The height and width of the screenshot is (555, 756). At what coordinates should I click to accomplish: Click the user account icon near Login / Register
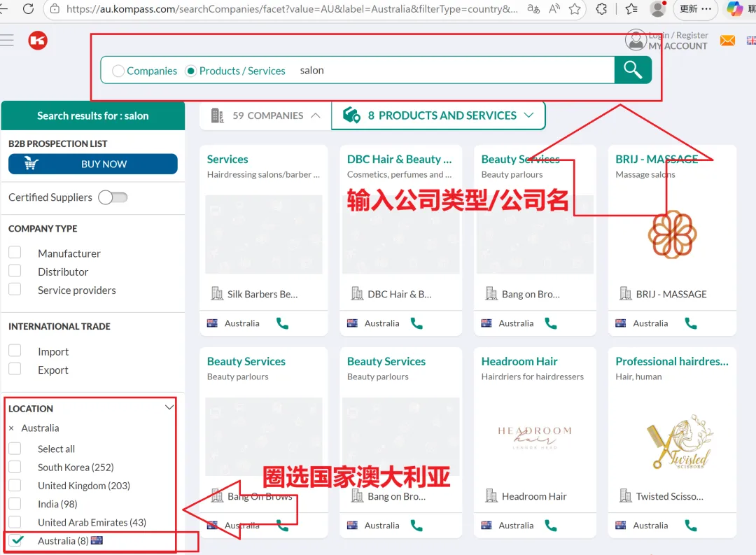(636, 40)
